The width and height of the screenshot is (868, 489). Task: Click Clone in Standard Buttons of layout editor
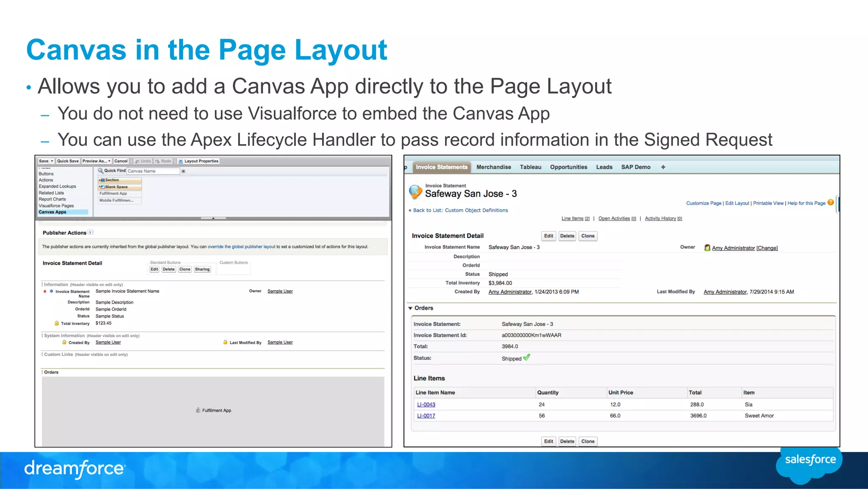185,269
